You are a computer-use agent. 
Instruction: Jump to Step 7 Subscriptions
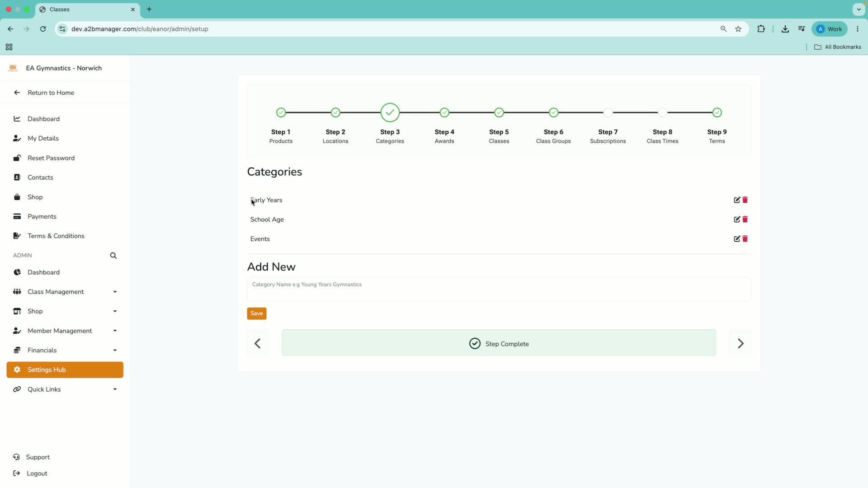point(608,113)
